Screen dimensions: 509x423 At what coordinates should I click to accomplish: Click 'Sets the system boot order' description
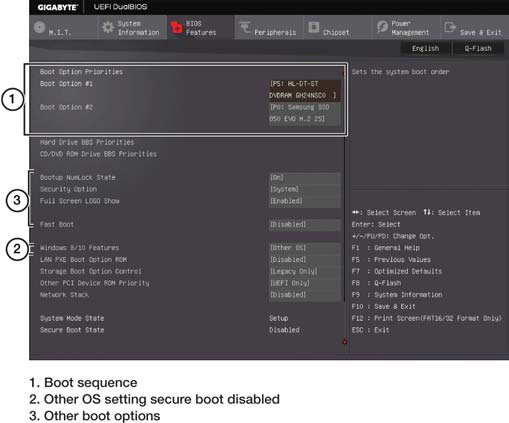(400, 72)
